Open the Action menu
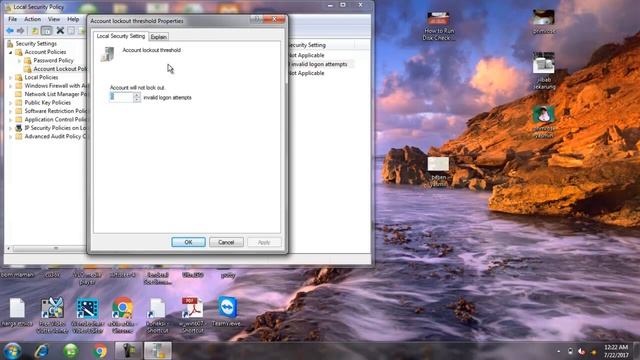This screenshot has height=360, width=640. pyautogui.click(x=32, y=19)
